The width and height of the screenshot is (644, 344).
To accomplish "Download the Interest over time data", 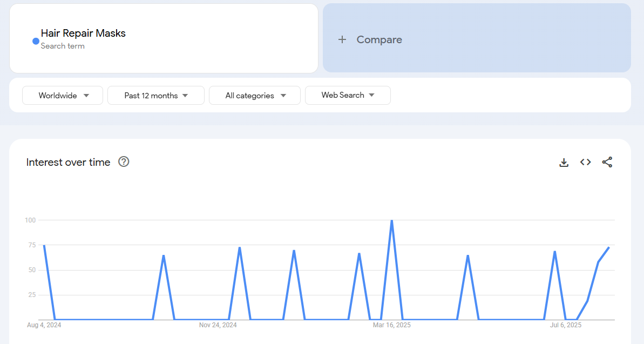I will (x=564, y=163).
